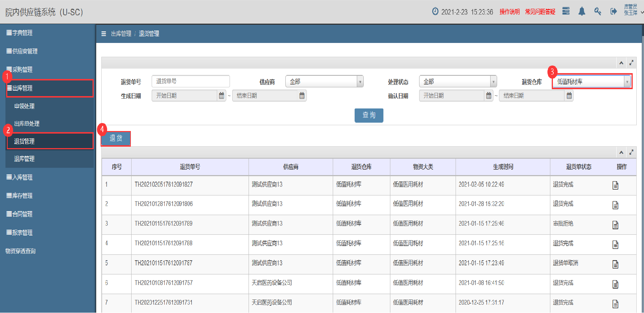Click the 查询 search button
Screen dimensions: 644x313
(369, 115)
